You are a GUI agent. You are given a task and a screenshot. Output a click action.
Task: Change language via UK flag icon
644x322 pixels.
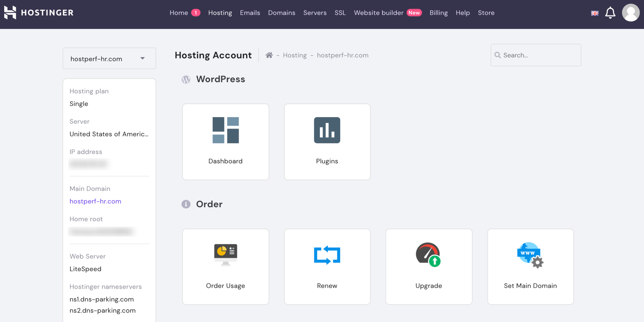point(595,13)
